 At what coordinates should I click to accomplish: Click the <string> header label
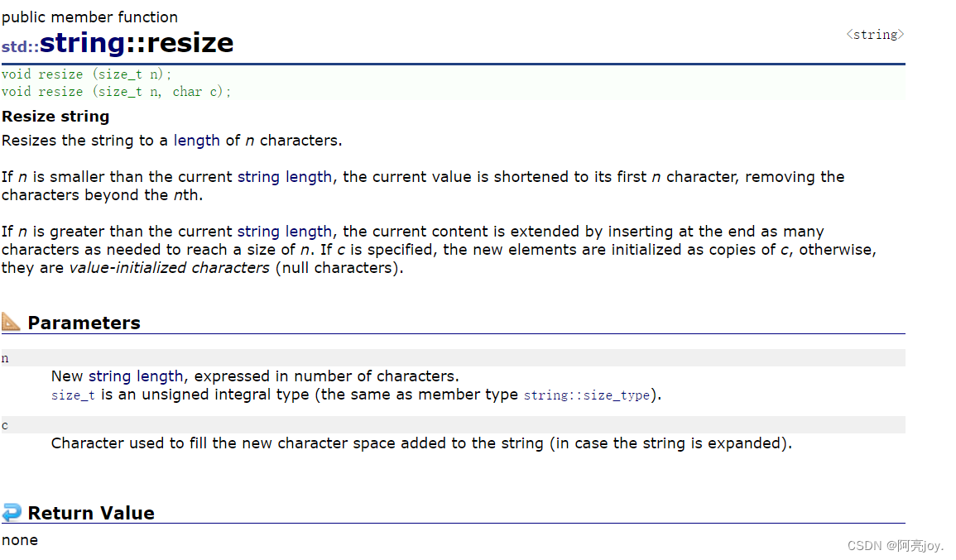[x=875, y=35]
